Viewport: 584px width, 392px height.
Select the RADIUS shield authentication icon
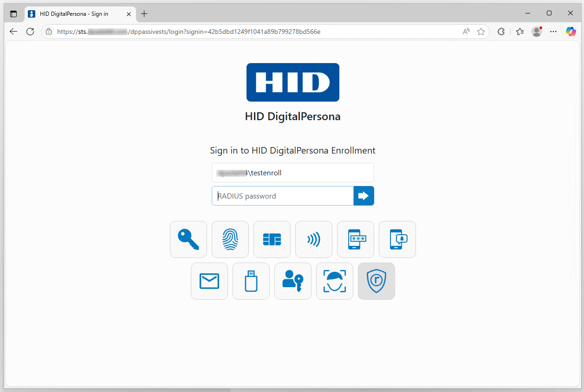(x=376, y=281)
